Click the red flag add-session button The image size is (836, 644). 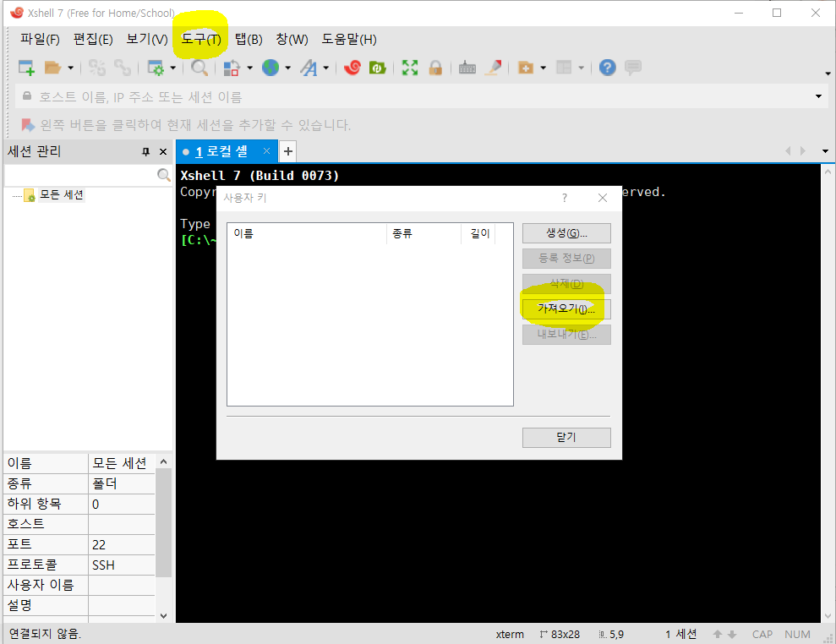28,125
